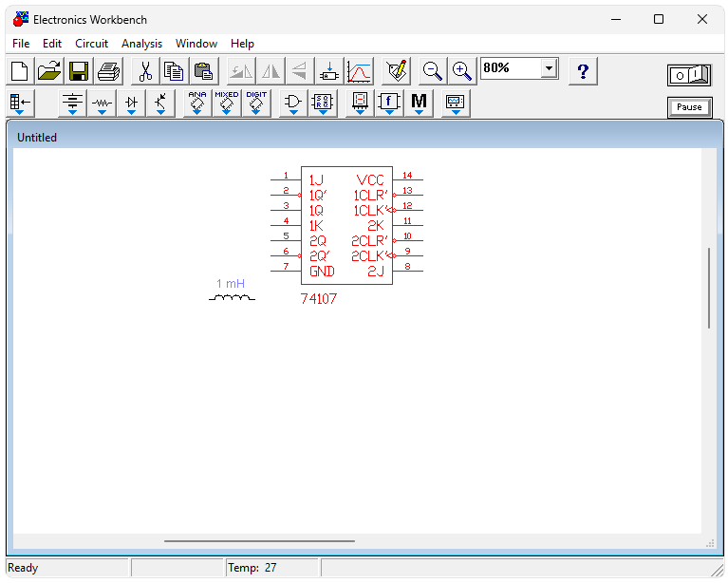Click the Ready status text
The image size is (728, 583).
[23, 568]
